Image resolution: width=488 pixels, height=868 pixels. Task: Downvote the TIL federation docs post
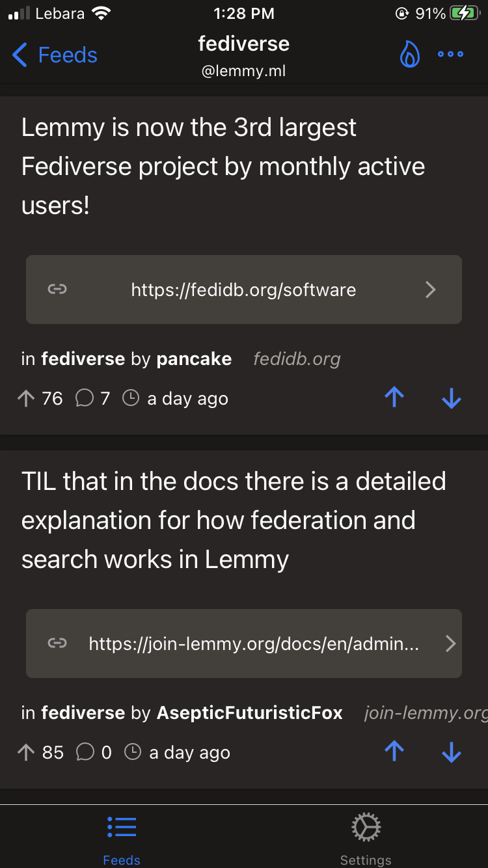451,752
